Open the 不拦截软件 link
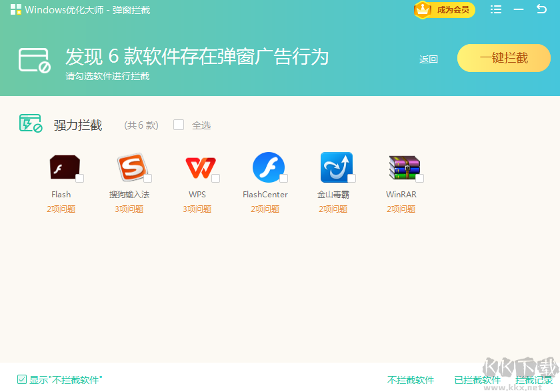560x392 pixels. tap(411, 379)
